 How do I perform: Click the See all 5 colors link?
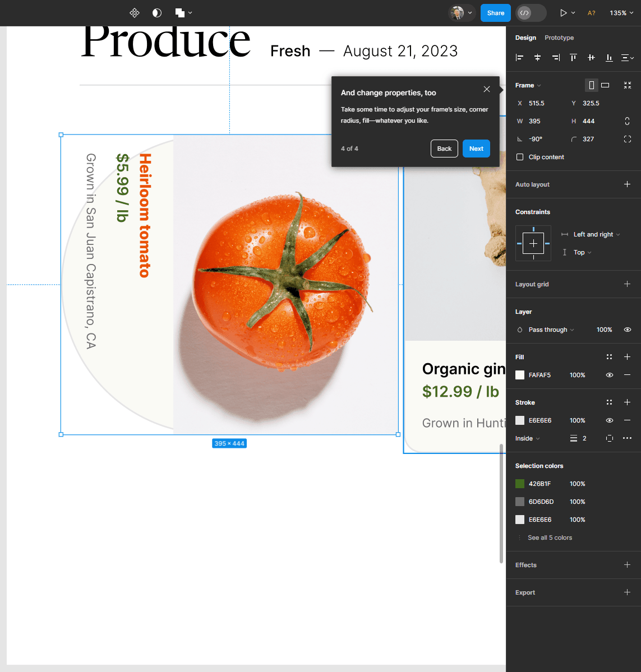coord(550,537)
